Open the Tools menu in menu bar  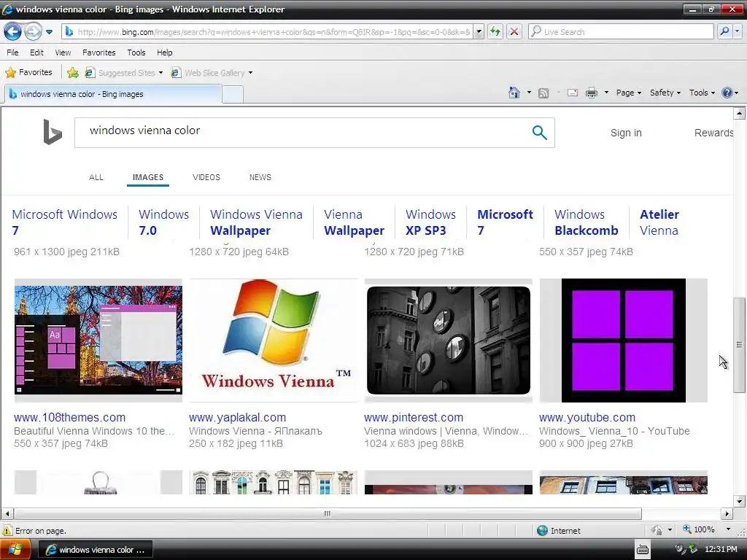(136, 52)
